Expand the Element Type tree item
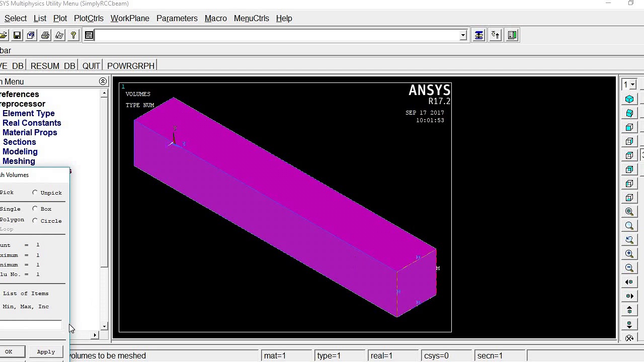644x362 pixels. point(29,113)
